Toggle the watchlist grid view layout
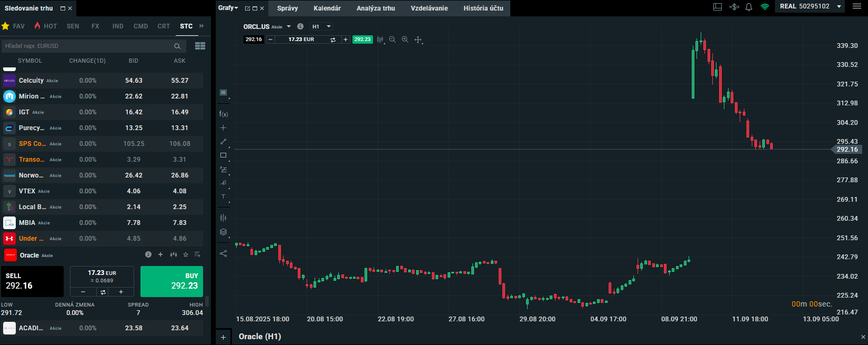Image resolution: width=868 pixels, height=345 pixels. pyautogui.click(x=200, y=46)
